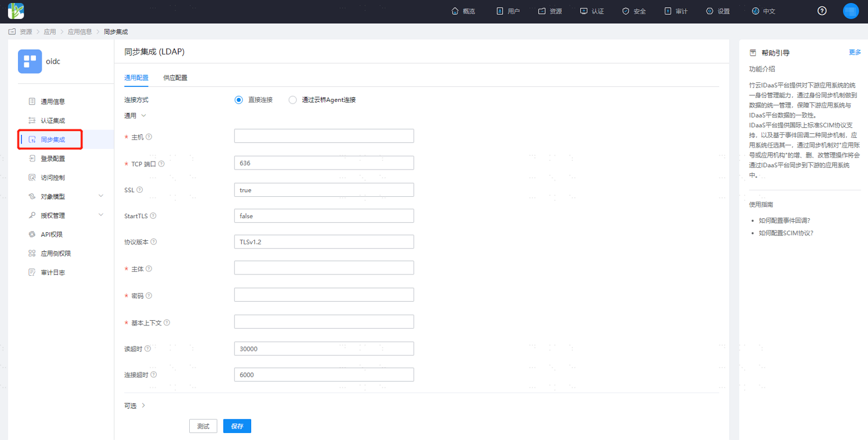Click the help icon next to 主机

click(x=149, y=137)
